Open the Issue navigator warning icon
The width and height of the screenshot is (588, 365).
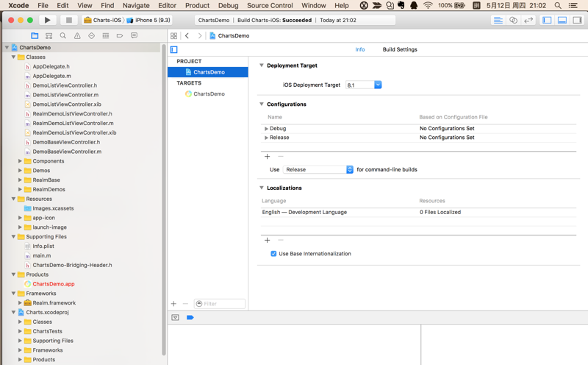click(77, 35)
